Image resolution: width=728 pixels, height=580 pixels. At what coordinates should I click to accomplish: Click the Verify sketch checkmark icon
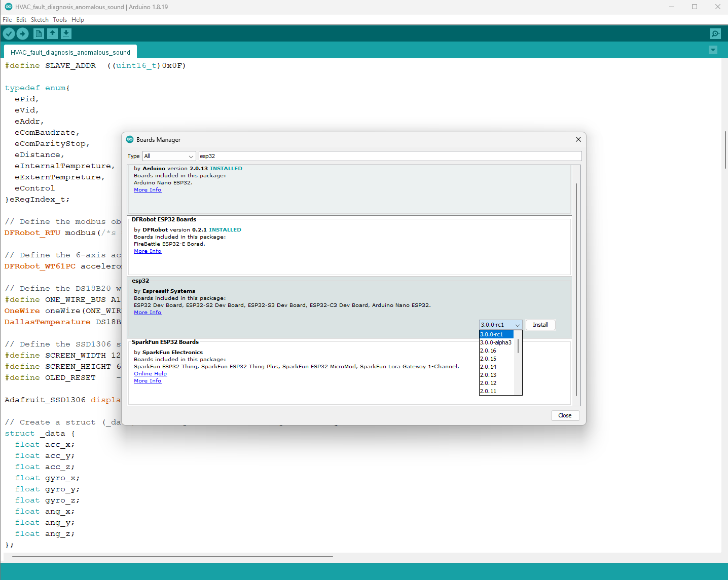pyautogui.click(x=9, y=33)
